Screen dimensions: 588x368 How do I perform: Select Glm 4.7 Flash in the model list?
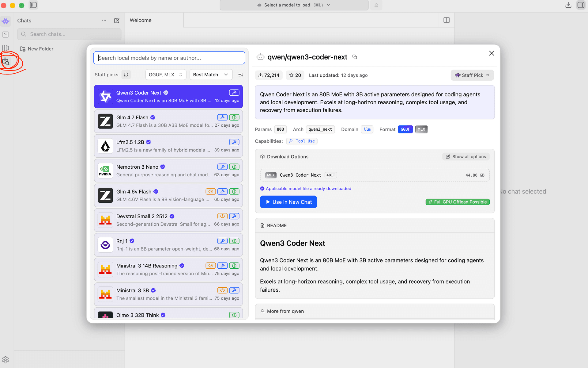pyautogui.click(x=168, y=121)
